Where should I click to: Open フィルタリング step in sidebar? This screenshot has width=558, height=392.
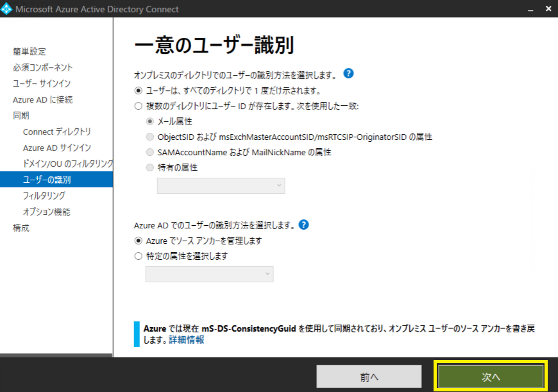44,196
